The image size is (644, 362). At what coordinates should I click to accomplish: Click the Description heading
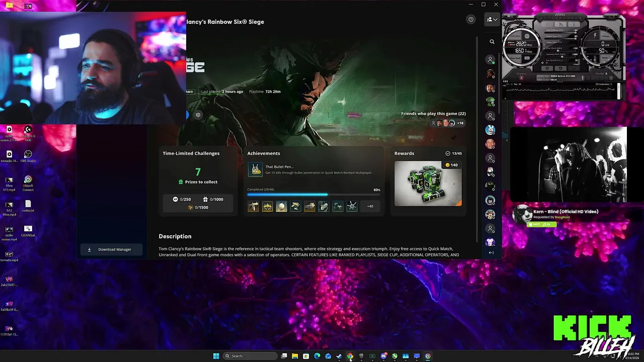(175, 236)
